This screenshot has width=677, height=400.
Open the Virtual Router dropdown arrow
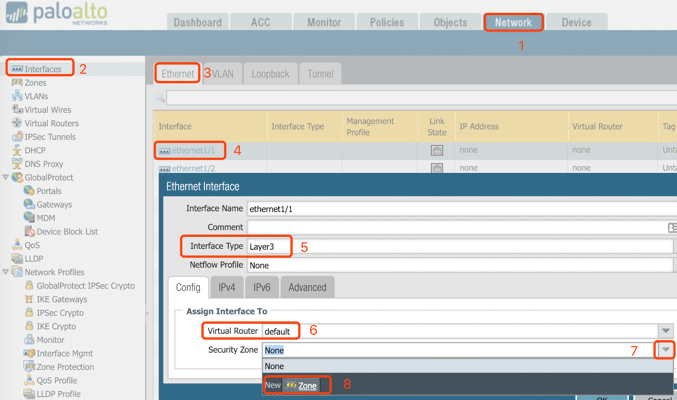pyautogui.click(x=665, y=331)
